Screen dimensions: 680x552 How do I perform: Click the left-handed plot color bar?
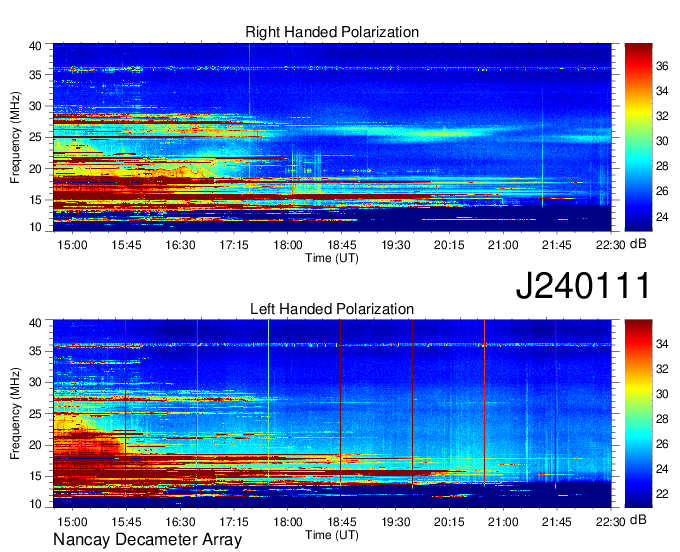point(638,414)
